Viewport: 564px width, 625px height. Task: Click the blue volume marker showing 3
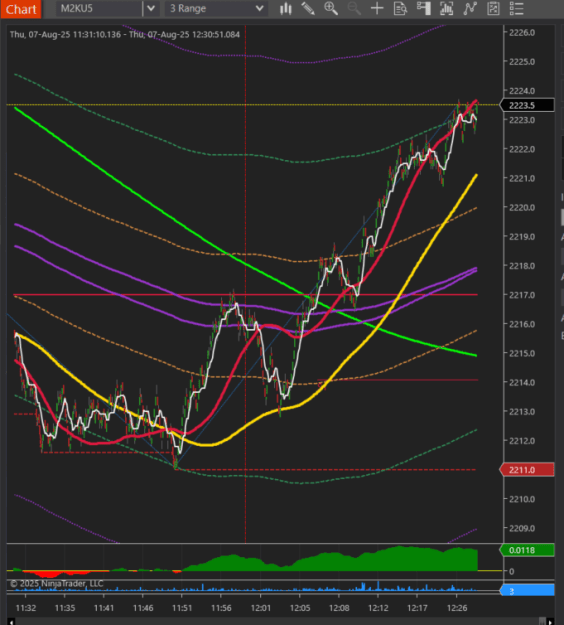(x=527, y=591)
